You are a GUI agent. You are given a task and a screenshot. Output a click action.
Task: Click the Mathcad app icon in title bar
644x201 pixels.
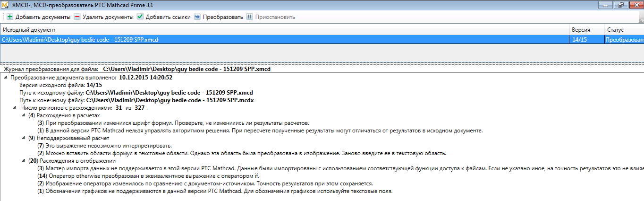tap(6, 5)
